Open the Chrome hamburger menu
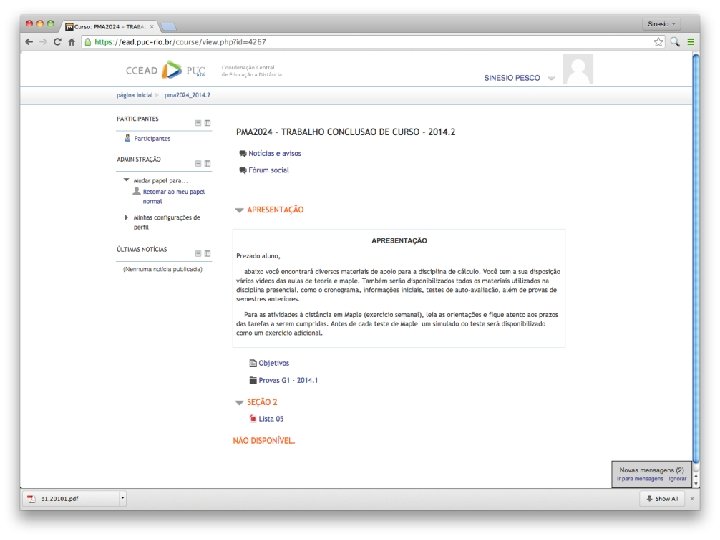Screen dimensions: 720x540 click(691, 42)
